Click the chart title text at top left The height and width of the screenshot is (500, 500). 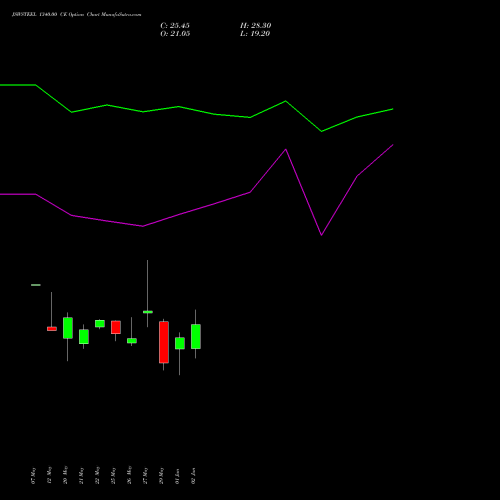(x=76, y=15)
